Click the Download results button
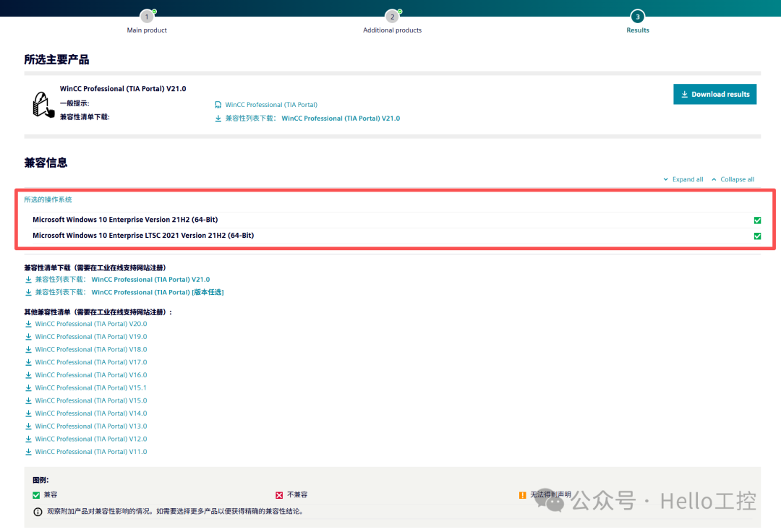 click(714, 94)
